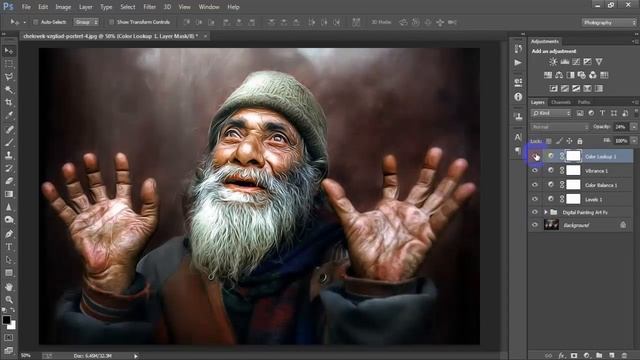Viewport: 640px width, 360px height.
Task: Select the Color Lookup 1 layer mask thumbnail
Action: 573,156
